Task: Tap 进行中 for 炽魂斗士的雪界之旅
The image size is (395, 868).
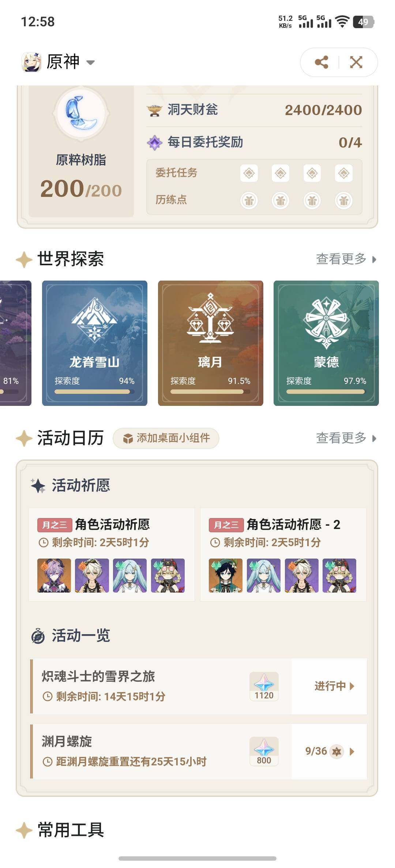Action: tap(334, 686)
